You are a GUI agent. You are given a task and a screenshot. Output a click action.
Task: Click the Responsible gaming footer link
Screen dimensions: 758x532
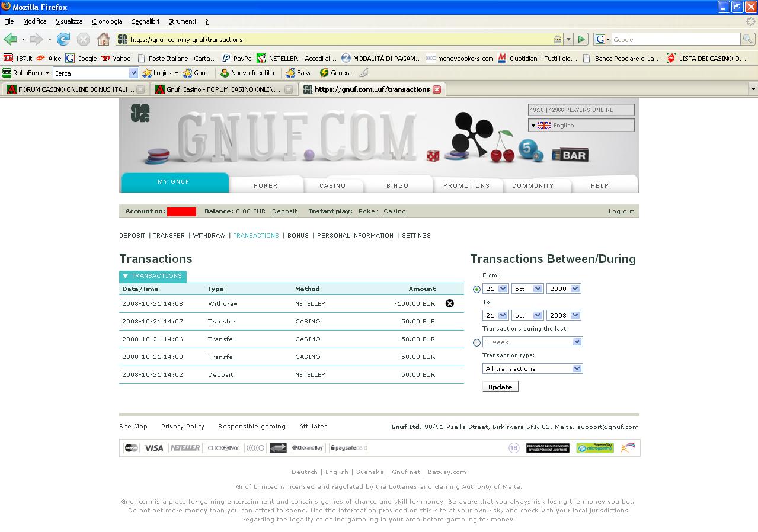[252, 427]
